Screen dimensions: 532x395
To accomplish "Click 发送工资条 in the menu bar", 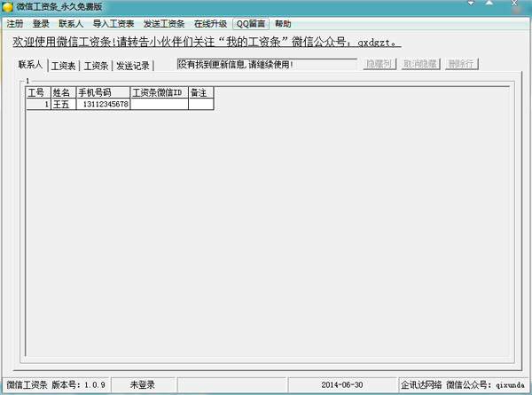I will [164, 24].
